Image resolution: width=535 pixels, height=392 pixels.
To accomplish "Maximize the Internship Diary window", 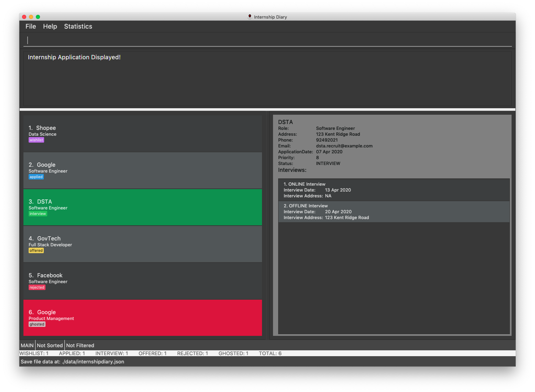I will [x=38, y=17].
